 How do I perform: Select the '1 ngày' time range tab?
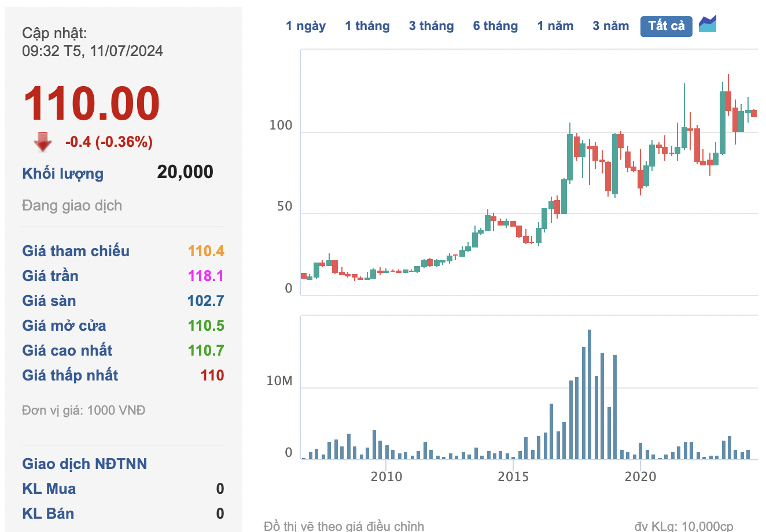pyautogui.click(x=305, y=26)
